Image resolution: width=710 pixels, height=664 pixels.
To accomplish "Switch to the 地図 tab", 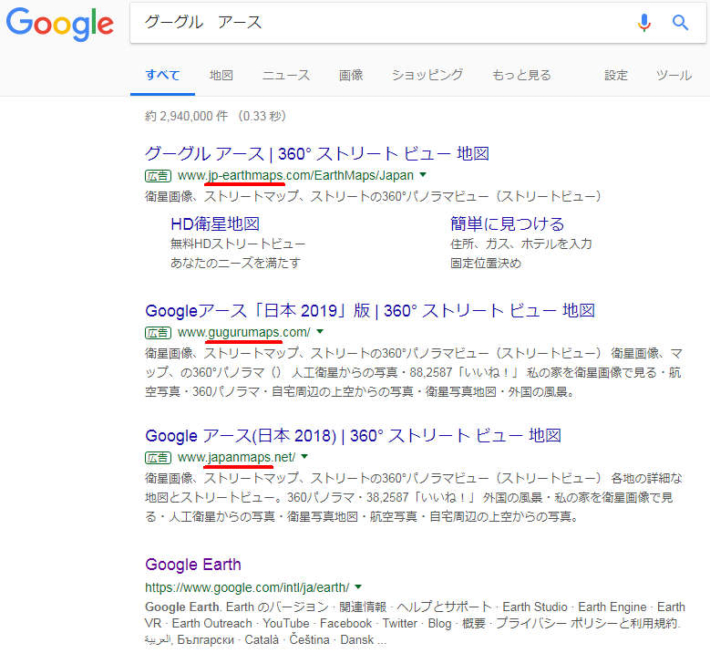I will [221, 75].
